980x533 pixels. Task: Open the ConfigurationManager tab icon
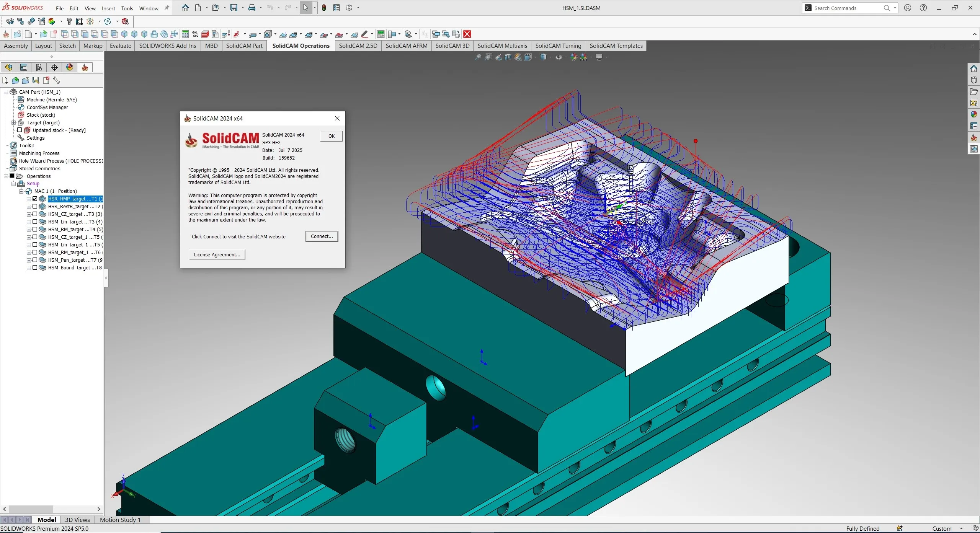coord(39,67)
